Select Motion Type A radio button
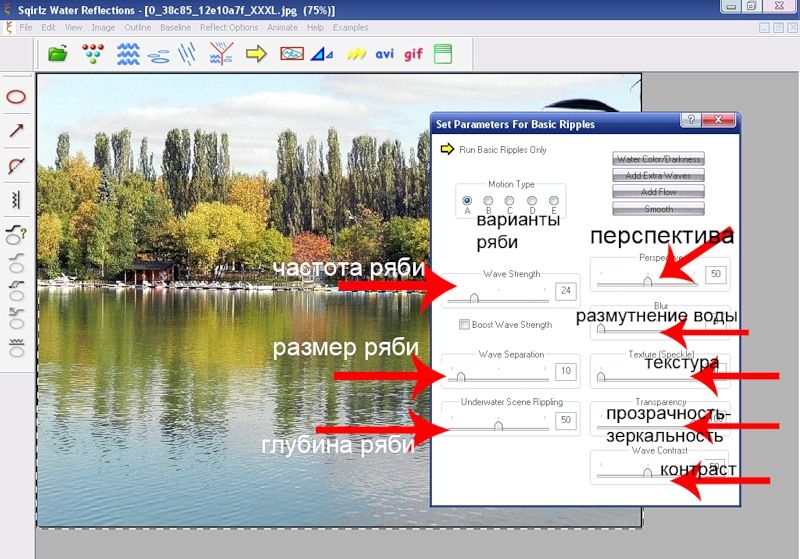800x559 pixels. pyautogui.click(x=467, y=200)
